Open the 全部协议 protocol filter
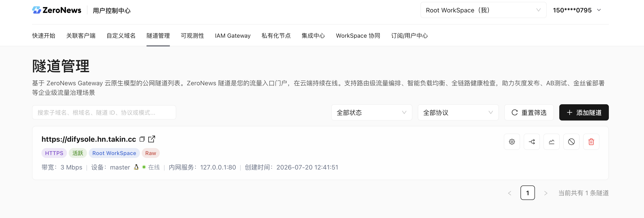 [x=458, y=112]
